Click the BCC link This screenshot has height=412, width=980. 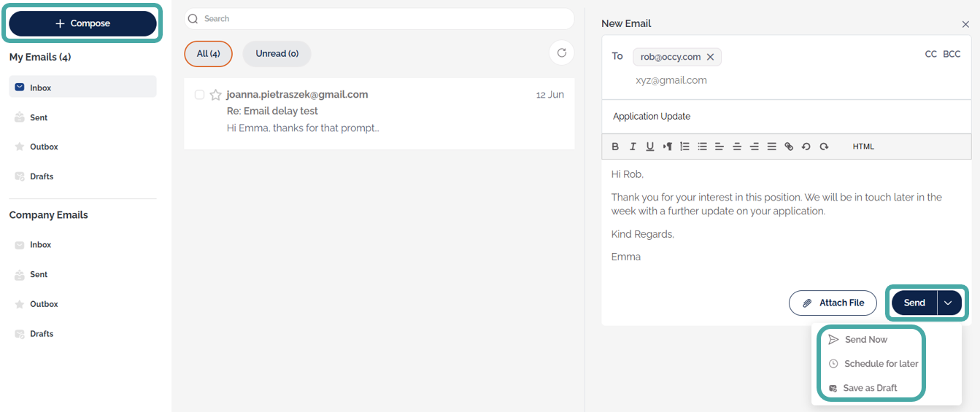click(952, 54)
